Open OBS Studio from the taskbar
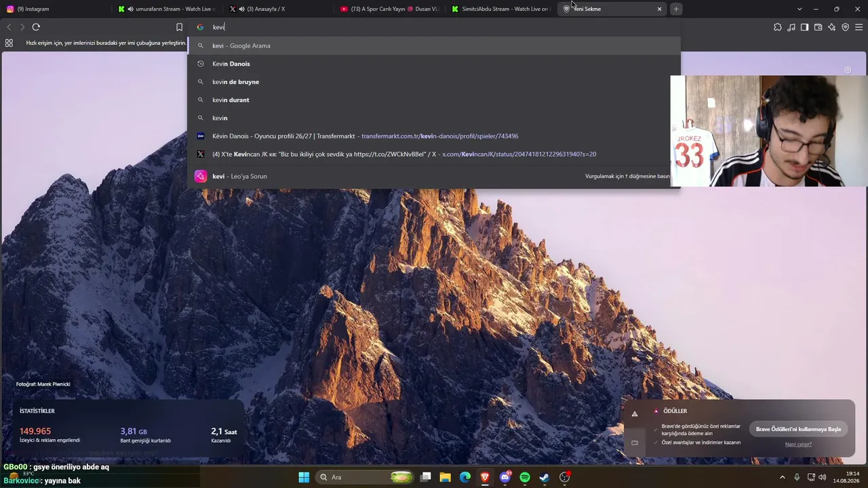Viewport: 868px width, 488px height. click(x=565, y=477)
